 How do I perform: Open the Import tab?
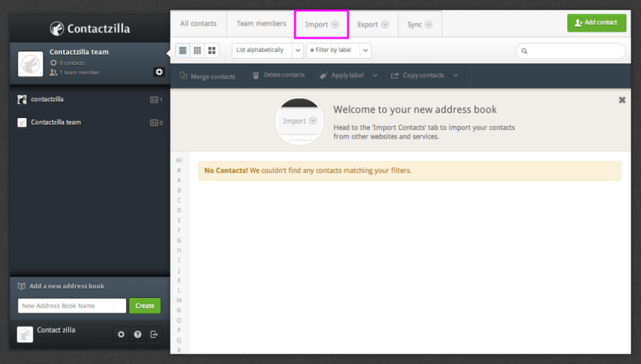(321, 24)
